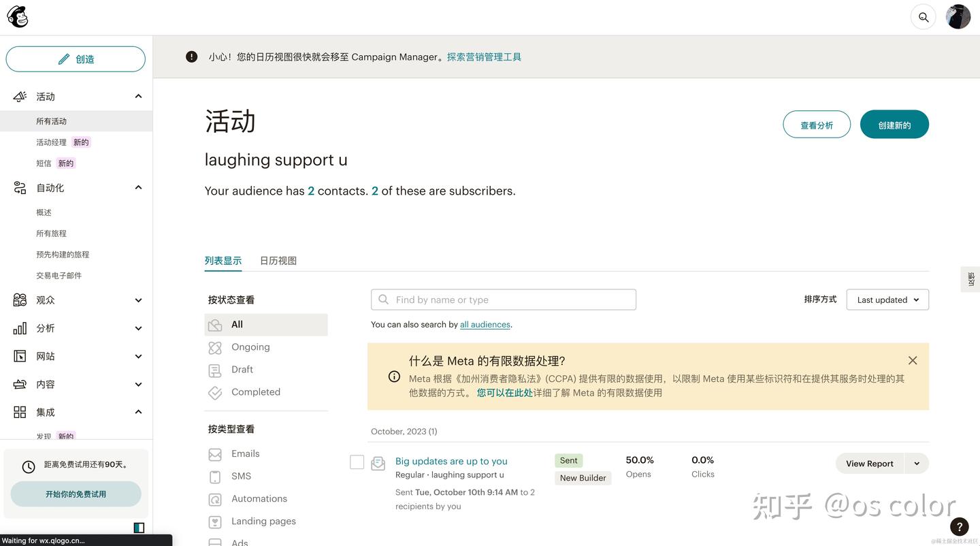
Task: Click the 活动 megaphone icon
Action: pos(20,97)
